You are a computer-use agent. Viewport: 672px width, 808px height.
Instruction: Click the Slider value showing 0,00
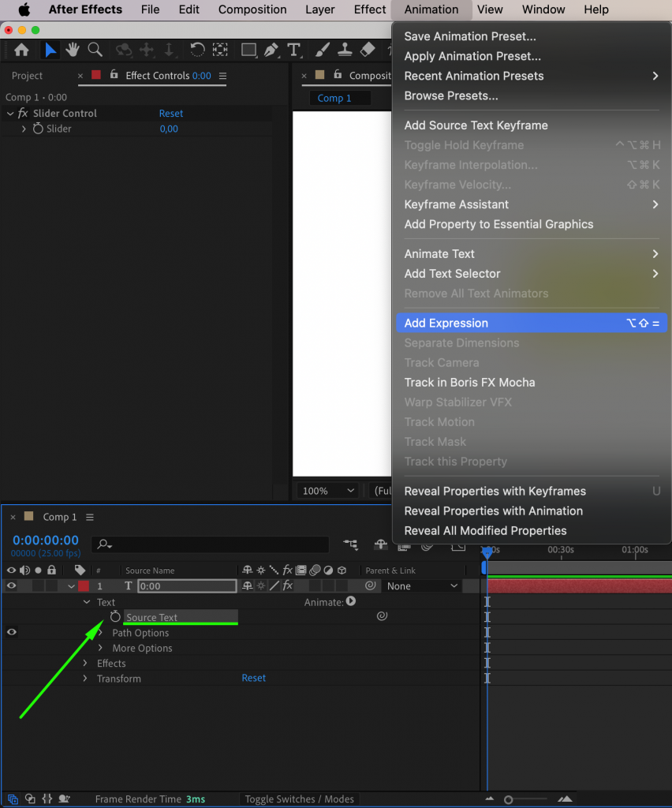[x=168, y=129]
